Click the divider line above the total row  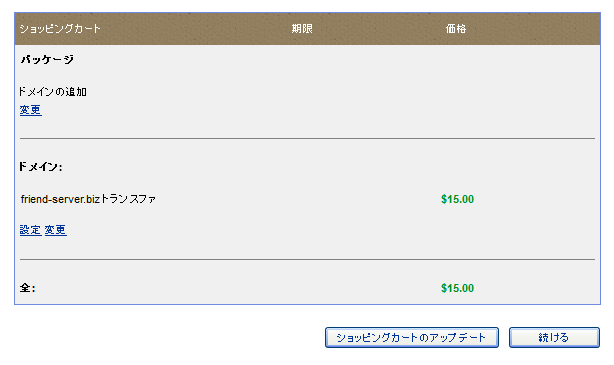[x=307, y=259]
